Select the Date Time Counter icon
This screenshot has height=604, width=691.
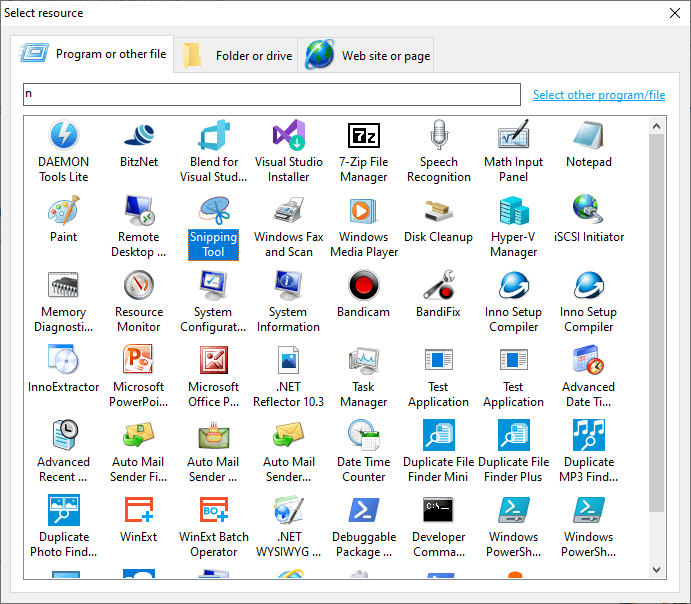coord(364,435)
